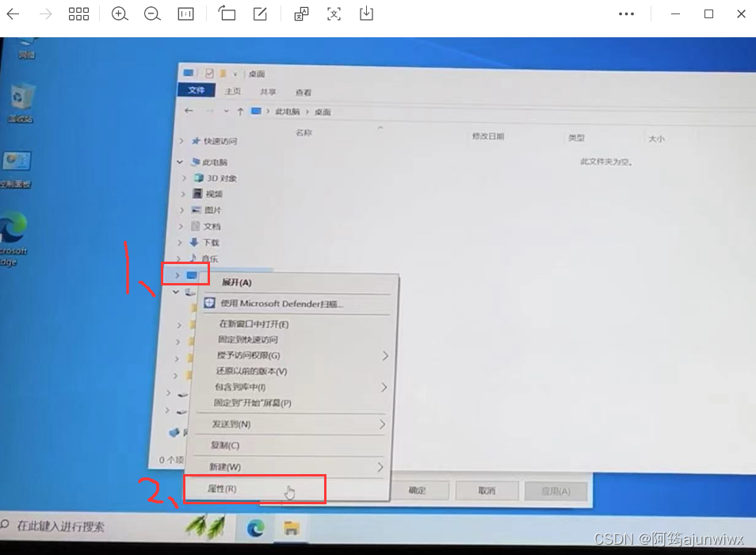Screen dimensions: 756x555
Task: Open the viewer's more options menu (three dots)
Action: [626, 14]
